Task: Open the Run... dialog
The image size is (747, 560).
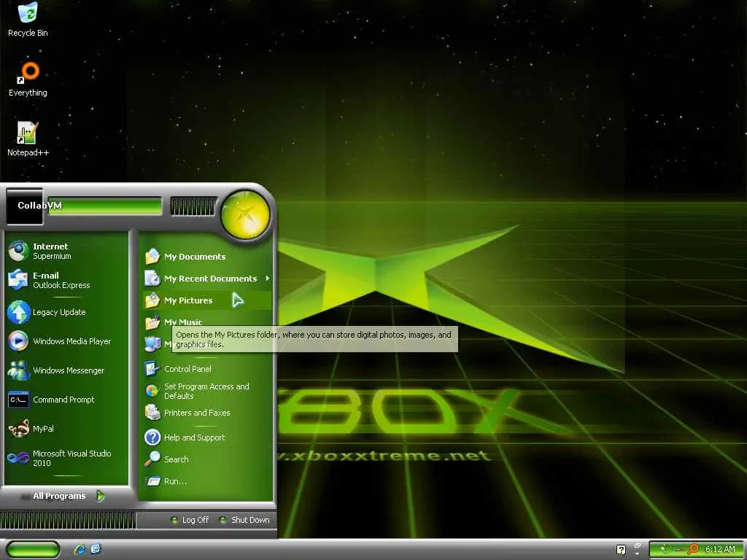Action: [206, 481]
